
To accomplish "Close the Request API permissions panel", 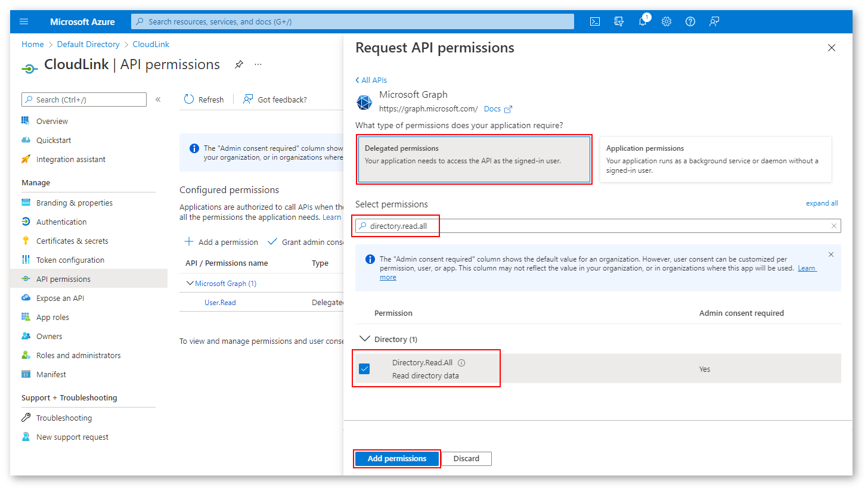I will click(832, 48).
